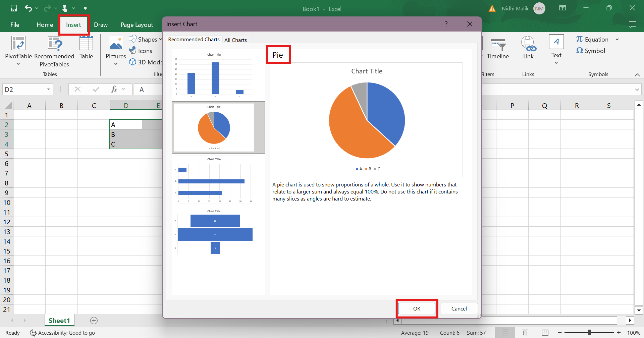The width and height of the screenshot is (644, 338).
Task: Click the 100% zoom level
Action: [633, 333]
